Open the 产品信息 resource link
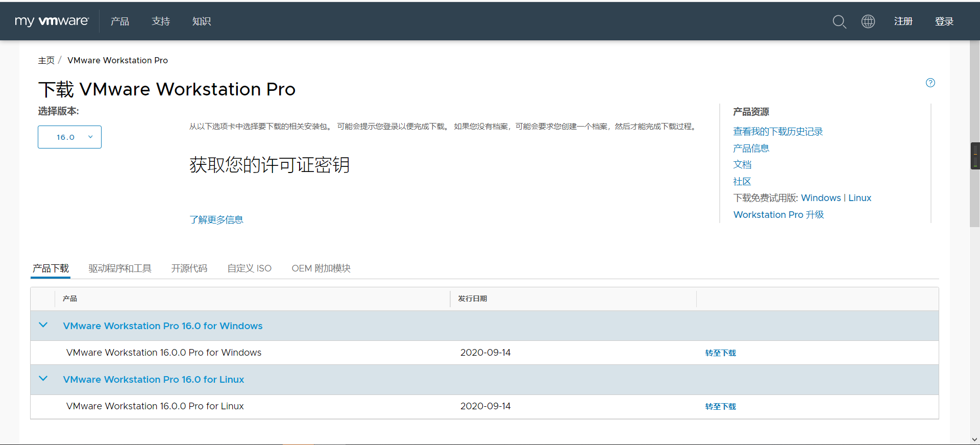The height and width of the screenshot is (445, 980). point(751,149)
